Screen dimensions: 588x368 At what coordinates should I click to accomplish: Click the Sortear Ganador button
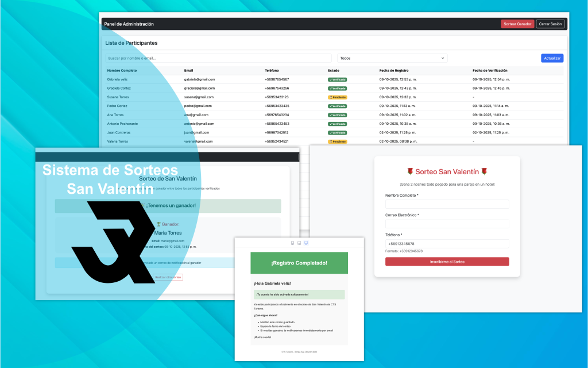pos(517,24)
